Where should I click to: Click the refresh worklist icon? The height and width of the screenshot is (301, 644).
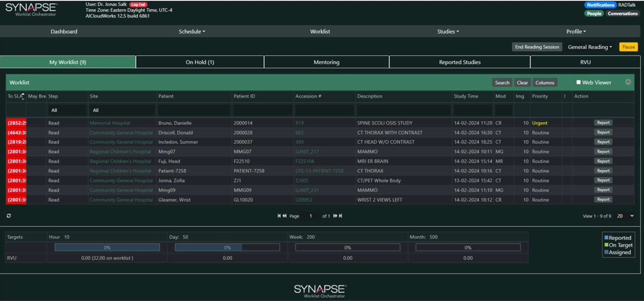pos(9,216)
